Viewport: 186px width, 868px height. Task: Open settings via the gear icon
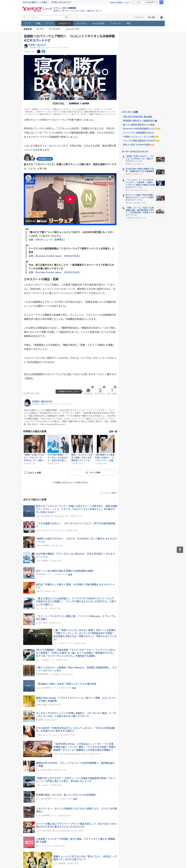click(x=161, y=18)
